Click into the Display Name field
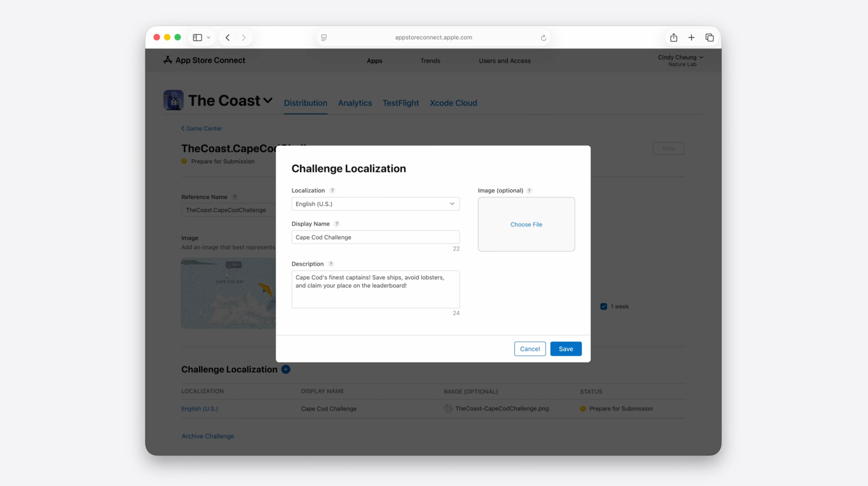 click(375, 237)
